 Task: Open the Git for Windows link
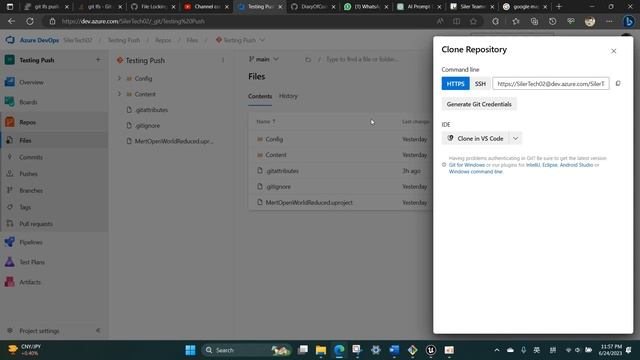pos(467,165)
